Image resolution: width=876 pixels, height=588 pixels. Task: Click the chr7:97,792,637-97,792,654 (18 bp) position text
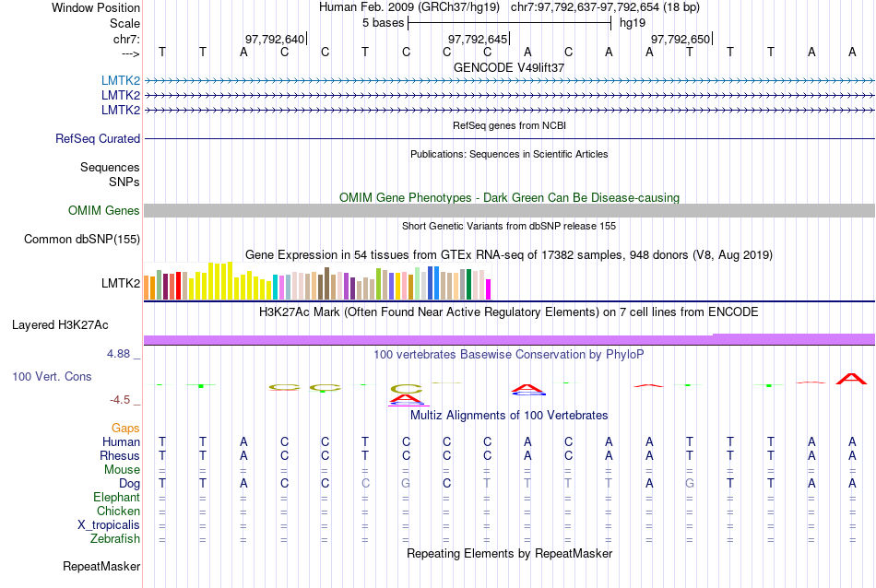[x=605, y=7]
